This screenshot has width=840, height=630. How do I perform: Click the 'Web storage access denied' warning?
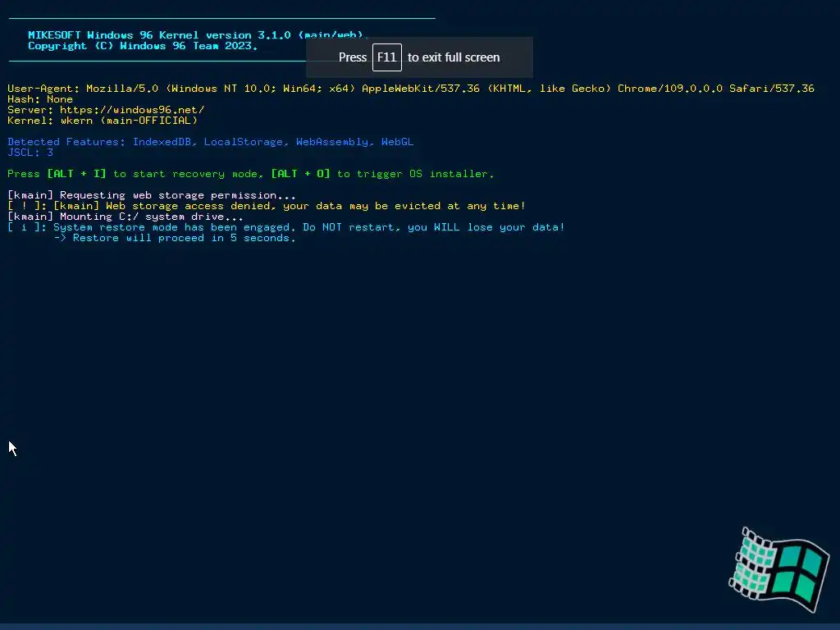(267, 206)
